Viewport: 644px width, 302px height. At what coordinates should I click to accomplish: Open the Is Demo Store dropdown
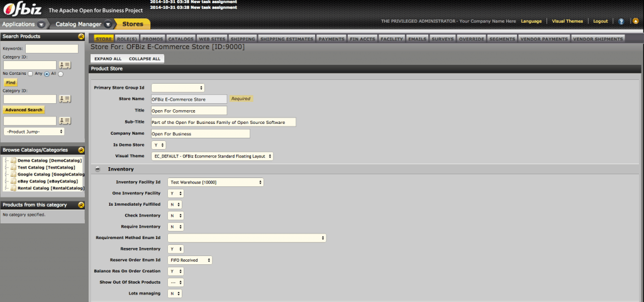click(158, 145)
